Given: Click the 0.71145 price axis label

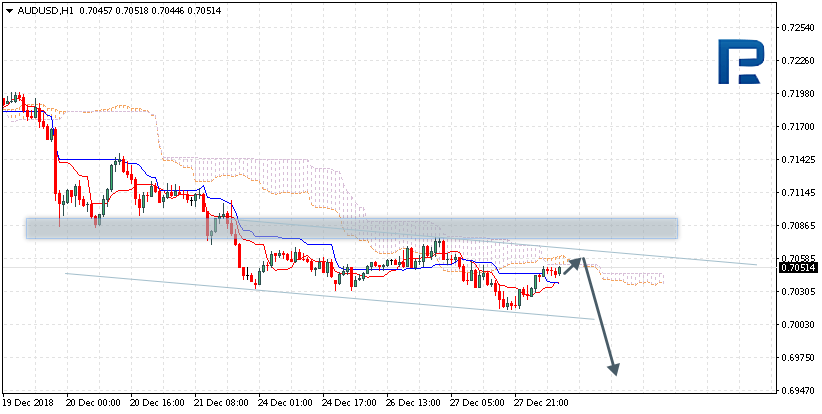Looking at the screenshot, I should 798,193.
